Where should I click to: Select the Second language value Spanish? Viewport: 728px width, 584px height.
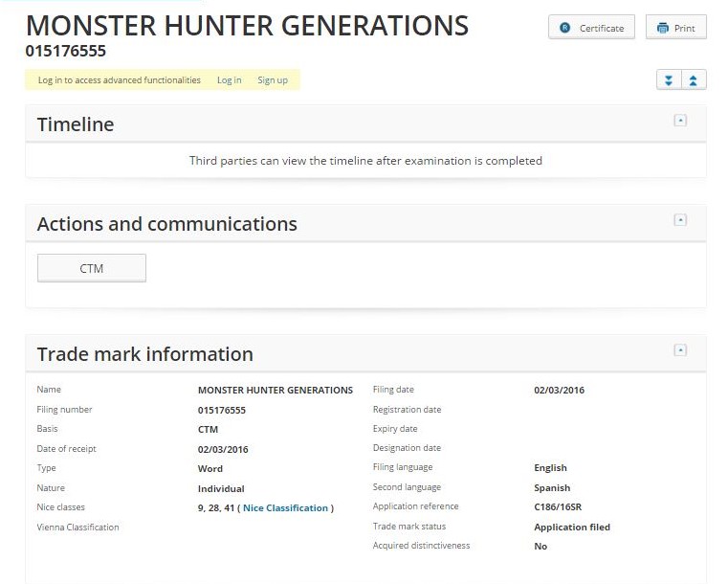(x=552, y=488)
